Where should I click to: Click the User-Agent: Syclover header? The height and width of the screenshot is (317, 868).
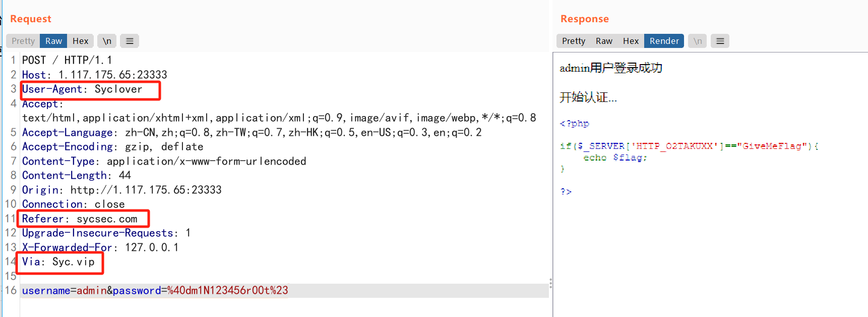click(x=82, y=89)
